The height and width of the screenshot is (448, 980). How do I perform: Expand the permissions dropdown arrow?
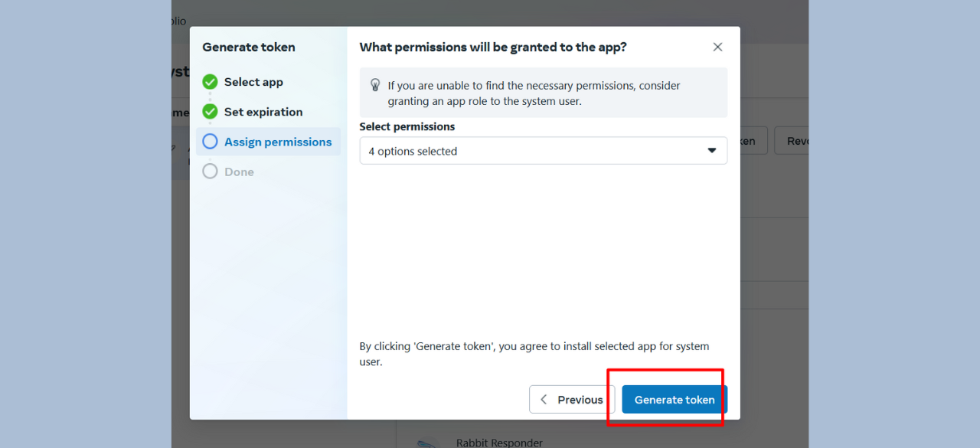(711, 151)
